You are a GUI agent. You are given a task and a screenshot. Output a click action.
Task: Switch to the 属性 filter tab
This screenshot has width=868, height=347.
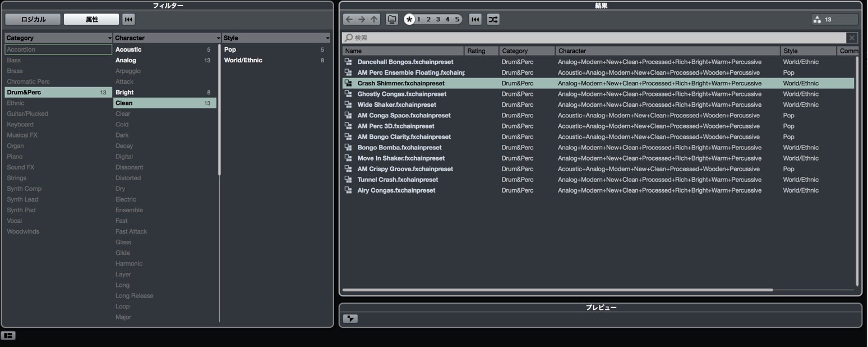pyautogui.click(x=91, y=20)
